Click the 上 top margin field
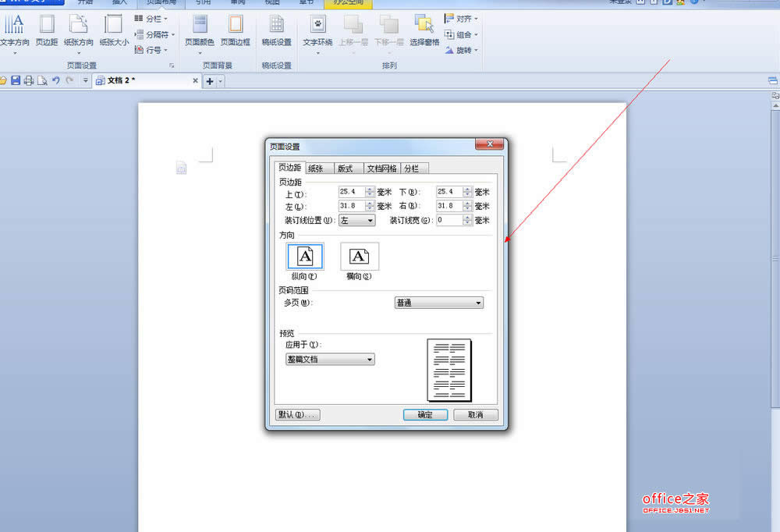This screenshot has width=780, height=532. click(x=352, y=192)
